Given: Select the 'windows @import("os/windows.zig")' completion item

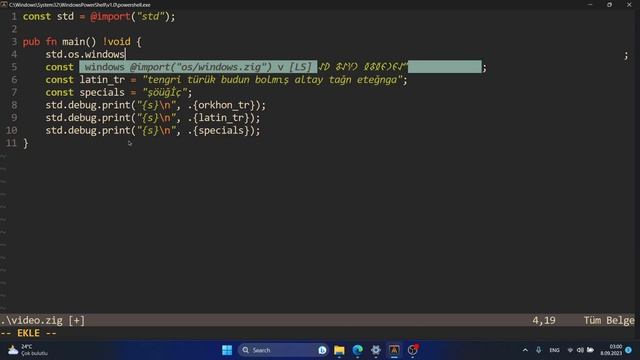Looking at the screenshot, I should (198, 67).
